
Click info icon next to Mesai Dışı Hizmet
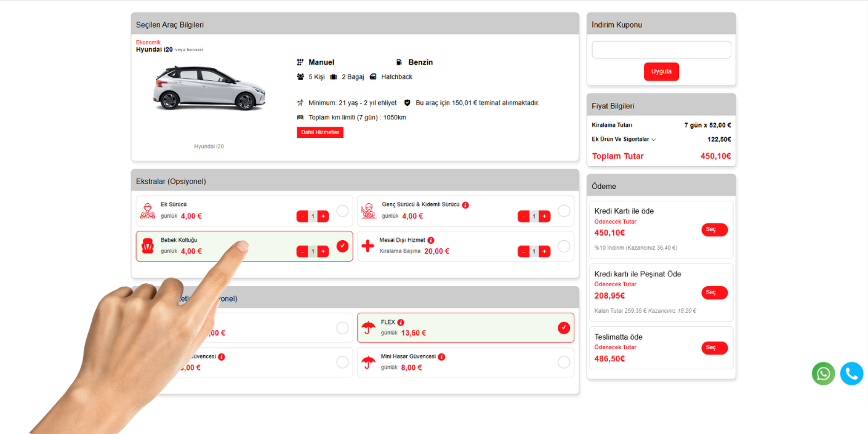(x=431, y=240)
